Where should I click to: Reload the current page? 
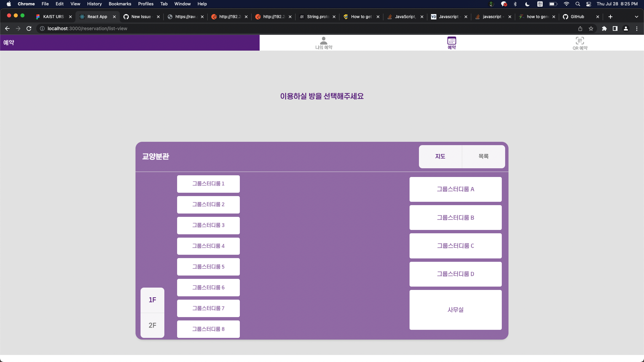click(x=29, y=28)
